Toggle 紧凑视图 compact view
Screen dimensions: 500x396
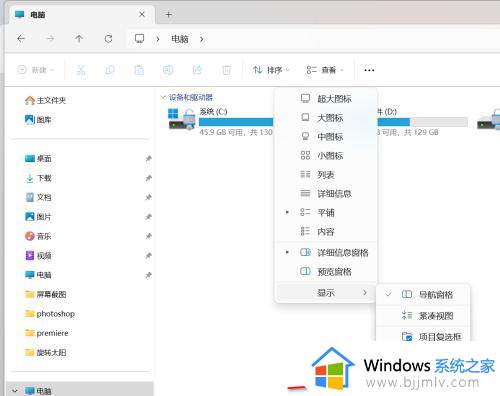(423, 316)
